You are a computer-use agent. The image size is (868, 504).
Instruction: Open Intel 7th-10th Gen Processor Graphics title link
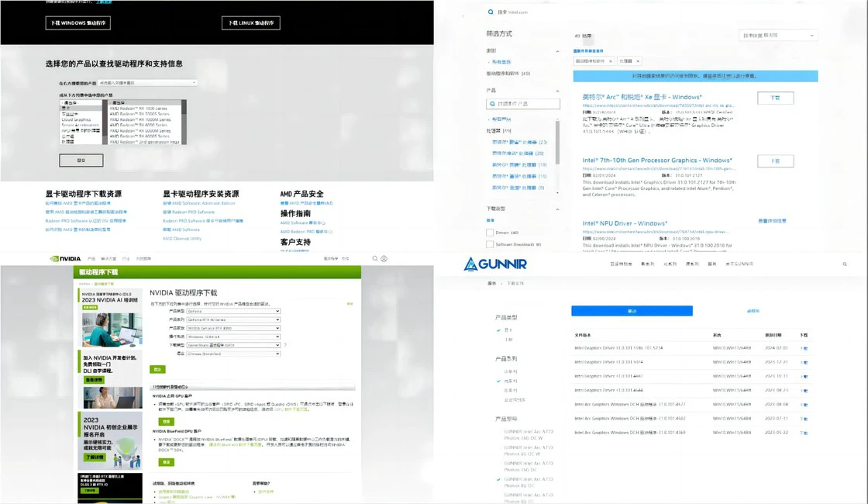pyautogui.click(x=657, y=160)
